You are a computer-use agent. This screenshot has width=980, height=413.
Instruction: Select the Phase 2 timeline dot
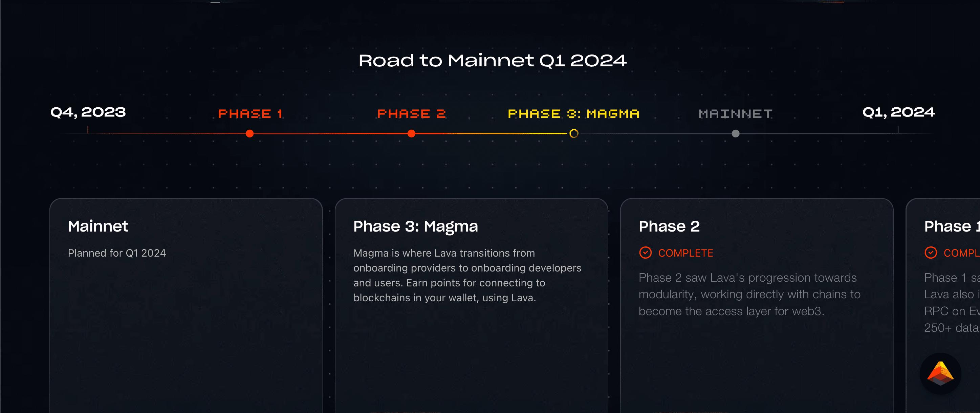point(411,133)
